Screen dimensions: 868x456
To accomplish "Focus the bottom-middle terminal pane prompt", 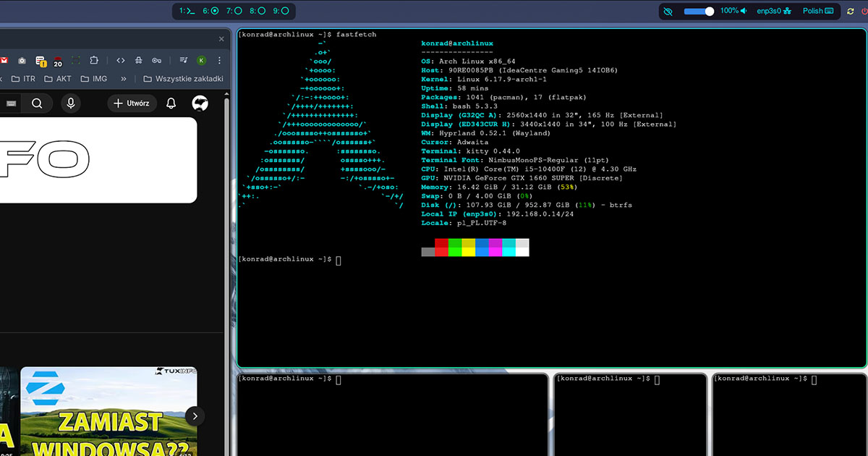I will 608,379.
